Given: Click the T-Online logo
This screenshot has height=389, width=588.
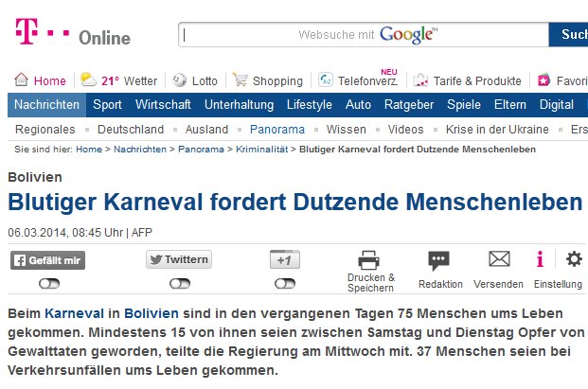Looking at the screenshot, I should click(x=73, y=32).
